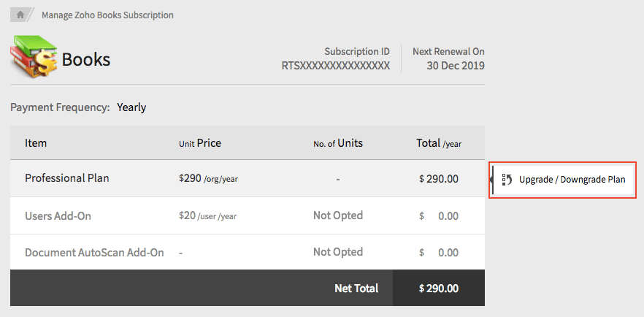
Task: Click the Subscription ID value
Action: pos(336,66)
